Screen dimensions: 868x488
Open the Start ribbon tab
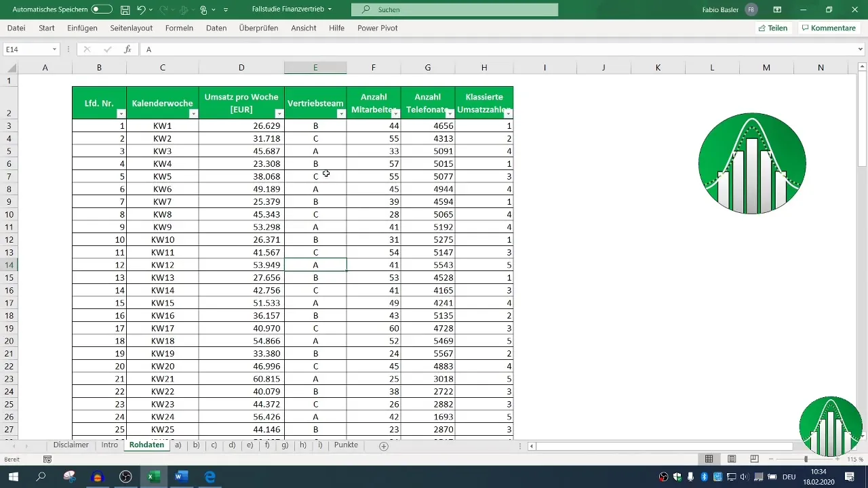[x=47, y=28]
